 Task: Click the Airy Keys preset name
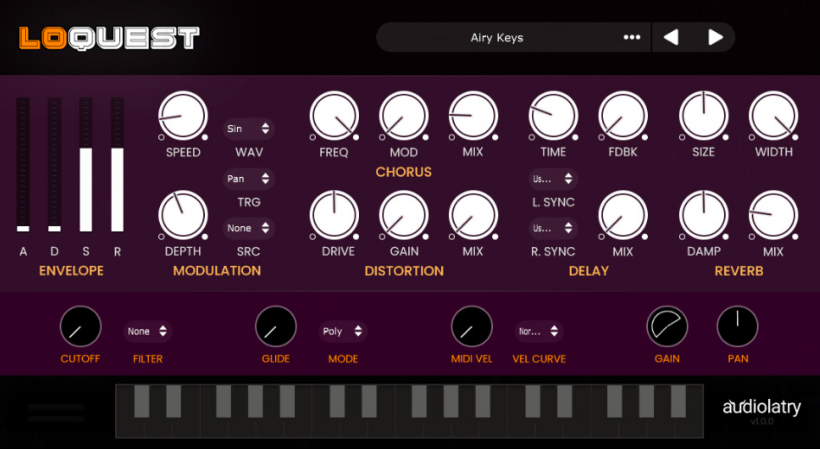[497, 38]
